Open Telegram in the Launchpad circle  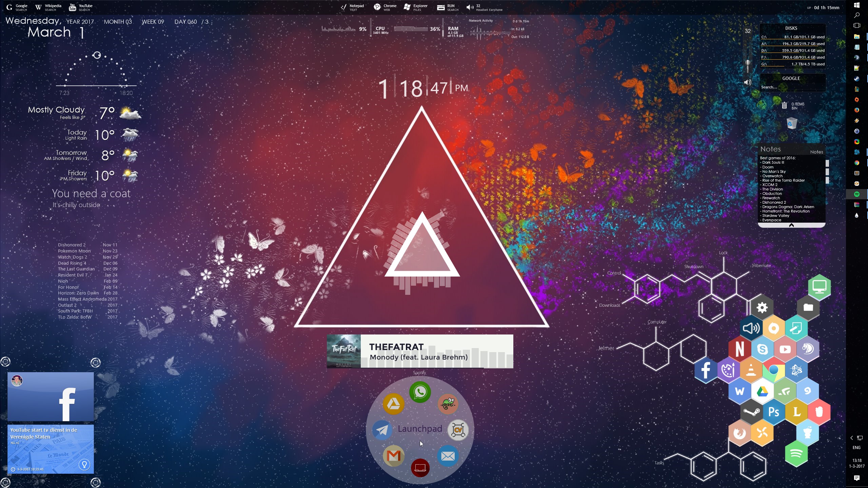pos(382,430)
